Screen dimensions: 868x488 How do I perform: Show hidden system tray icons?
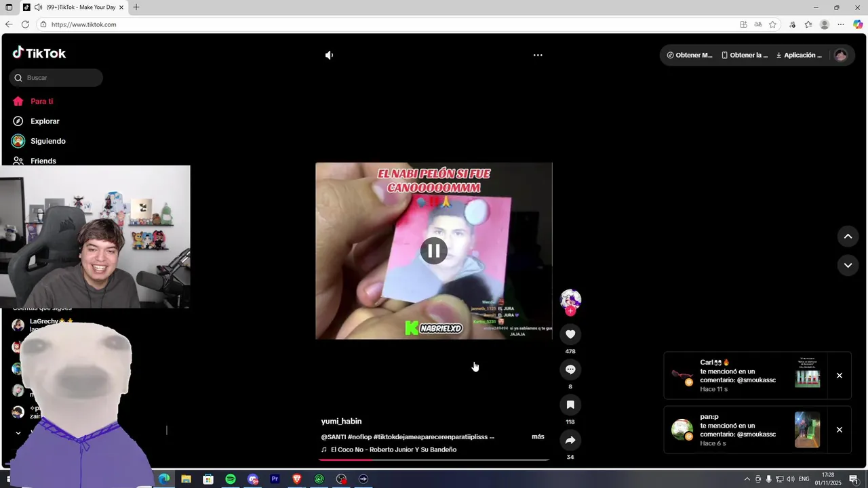click(x=747, y=479)
